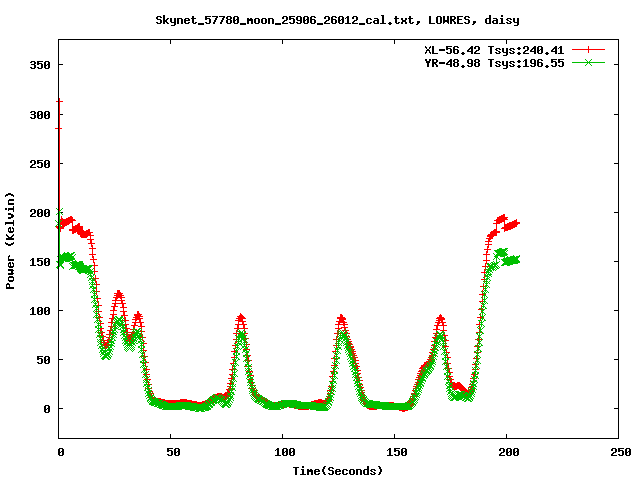Click the y-axis 200 tick label
640x480 pixels.
(40, 213)
